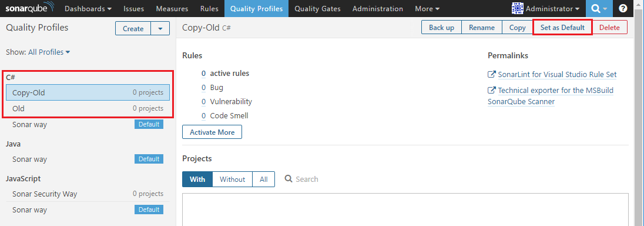Select the Old C# profile

click(88, 109)
